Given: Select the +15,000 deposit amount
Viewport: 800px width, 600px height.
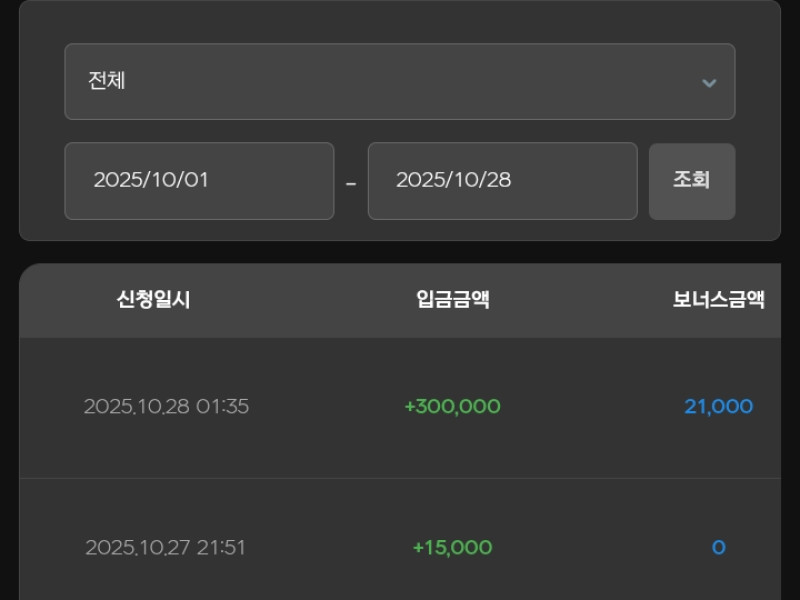Looking at the screenshot, I should [x=452, y=548].
